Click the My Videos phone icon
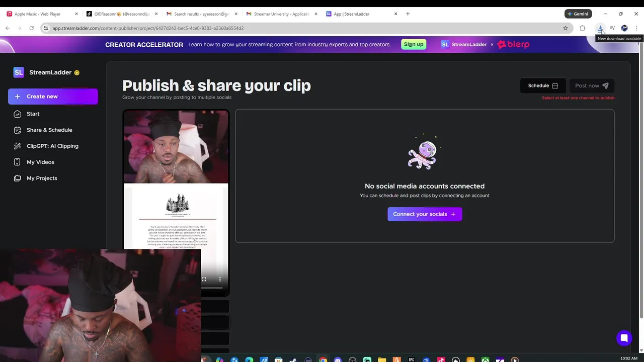644x362 pixels. click(18, 162)
